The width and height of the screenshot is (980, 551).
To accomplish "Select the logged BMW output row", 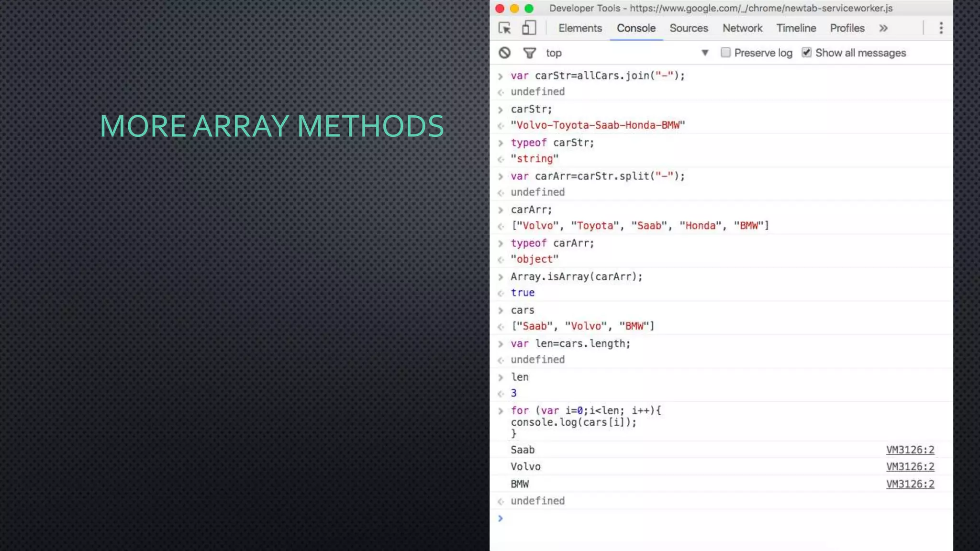I will pos(721,484).
